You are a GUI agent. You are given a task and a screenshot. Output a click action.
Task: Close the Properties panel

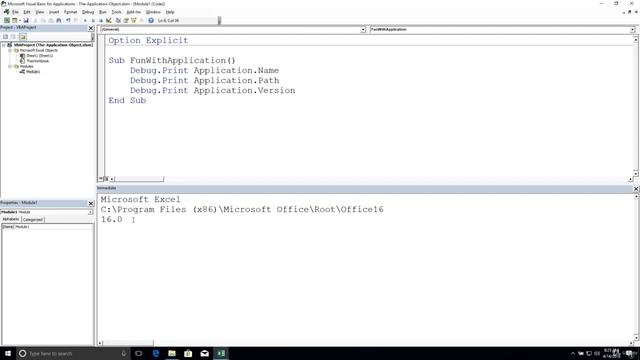point(91,203)
